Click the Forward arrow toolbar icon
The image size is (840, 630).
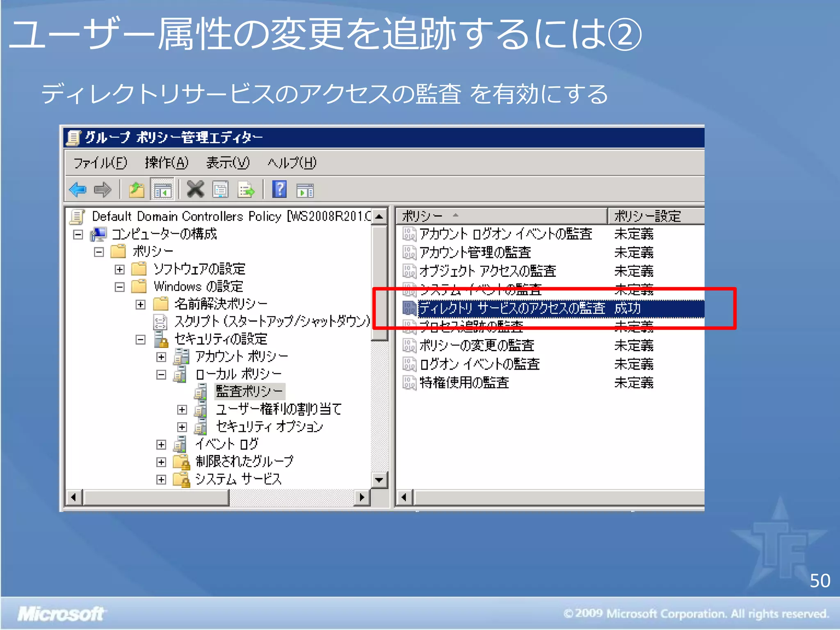pos(102,189)
